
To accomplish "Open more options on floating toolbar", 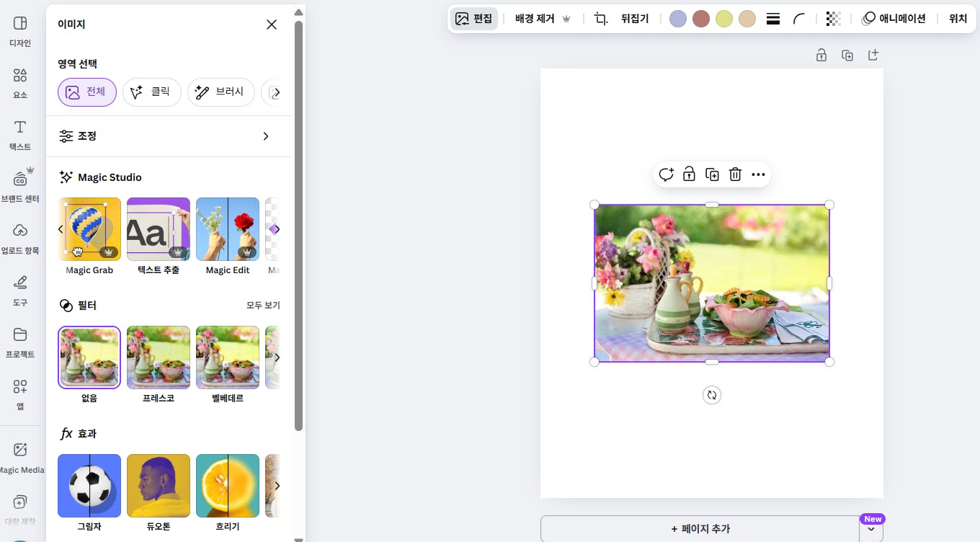I will point(758,174).
